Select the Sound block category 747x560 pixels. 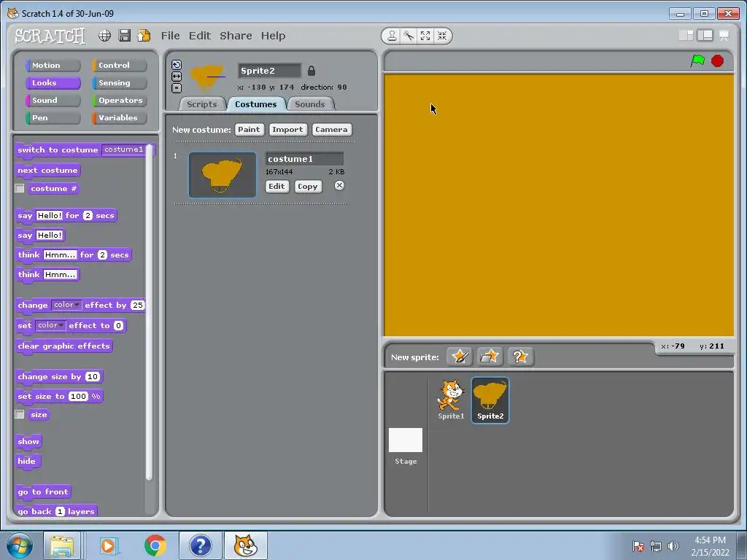click(x=53, y=101)
